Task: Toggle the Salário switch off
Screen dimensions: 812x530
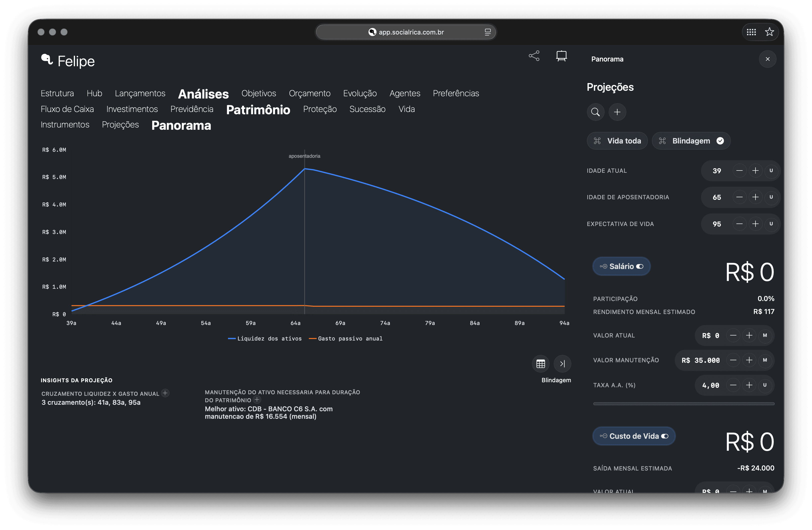Action: (x=640, y=266)
